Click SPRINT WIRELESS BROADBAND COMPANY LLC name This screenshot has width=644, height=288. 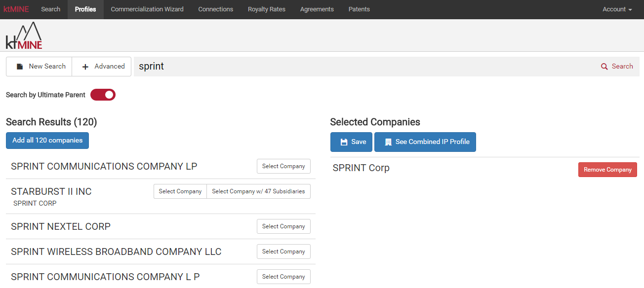click(116, 252)
